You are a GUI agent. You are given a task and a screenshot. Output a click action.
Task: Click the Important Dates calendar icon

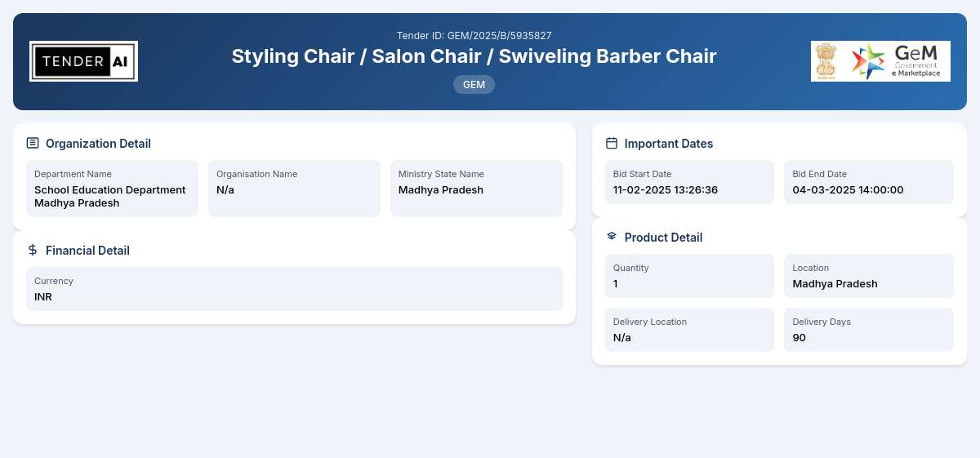tap(612, 143)
